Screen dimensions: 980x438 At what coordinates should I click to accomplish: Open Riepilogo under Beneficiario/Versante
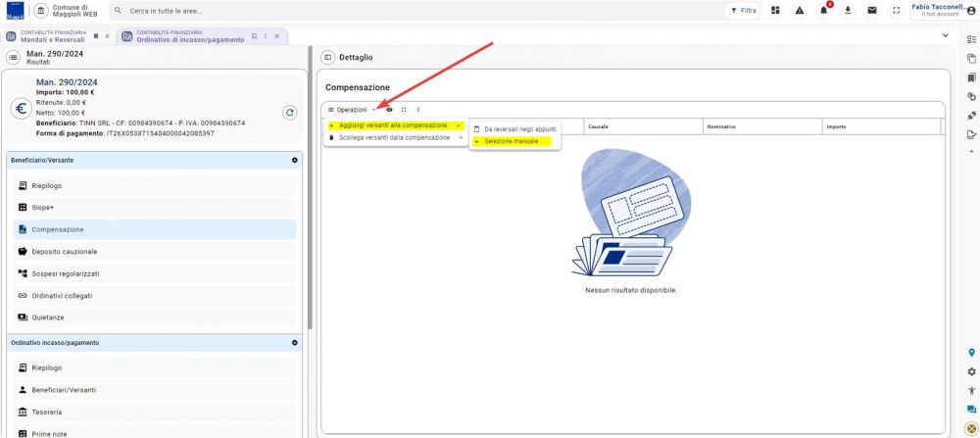pos(155,185)
